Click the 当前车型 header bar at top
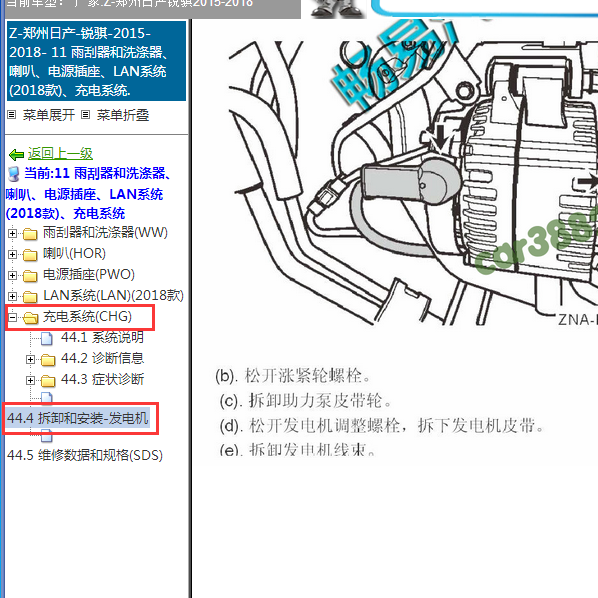The width and height of the screenshot is (598, 598). point(153,8)
